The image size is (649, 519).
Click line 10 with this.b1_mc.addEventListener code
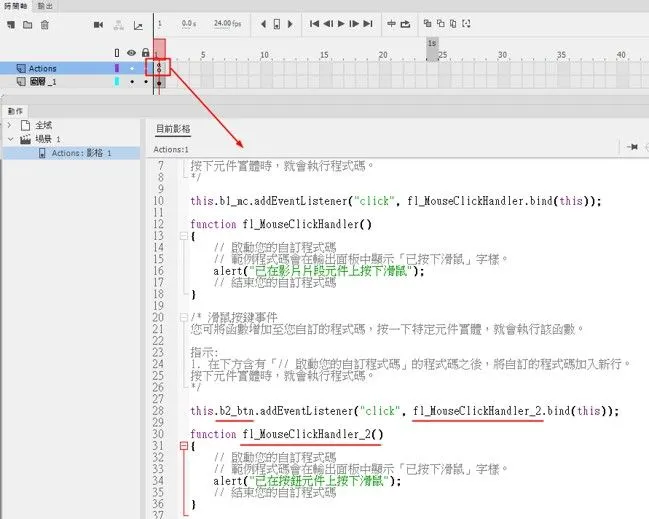coord(396,201)
